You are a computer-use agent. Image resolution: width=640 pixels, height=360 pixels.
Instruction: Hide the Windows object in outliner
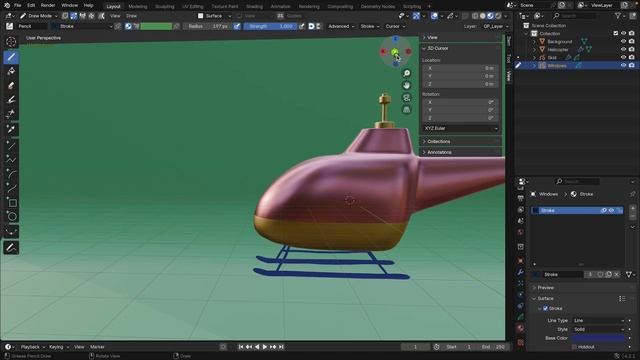623,65
